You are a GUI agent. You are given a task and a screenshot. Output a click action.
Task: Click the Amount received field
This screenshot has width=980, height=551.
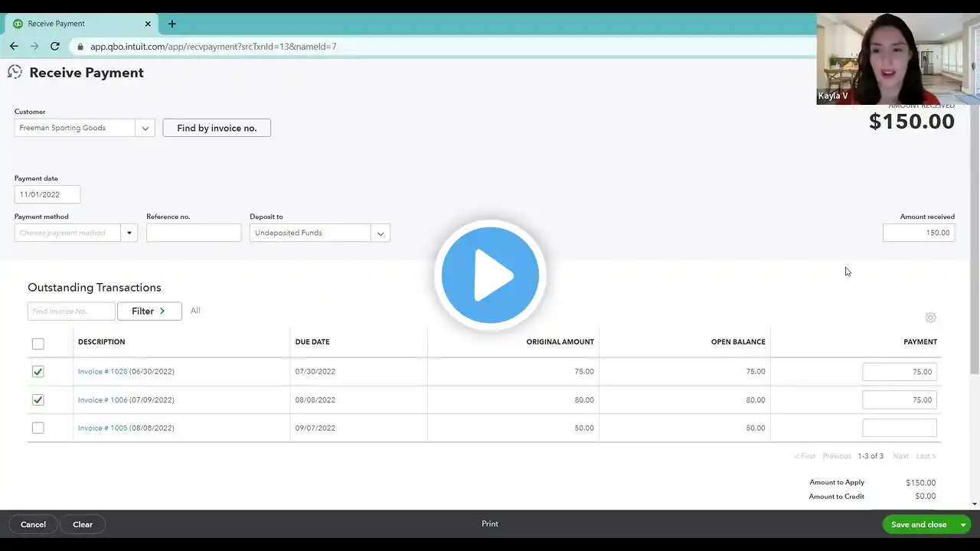click(919, 233)
